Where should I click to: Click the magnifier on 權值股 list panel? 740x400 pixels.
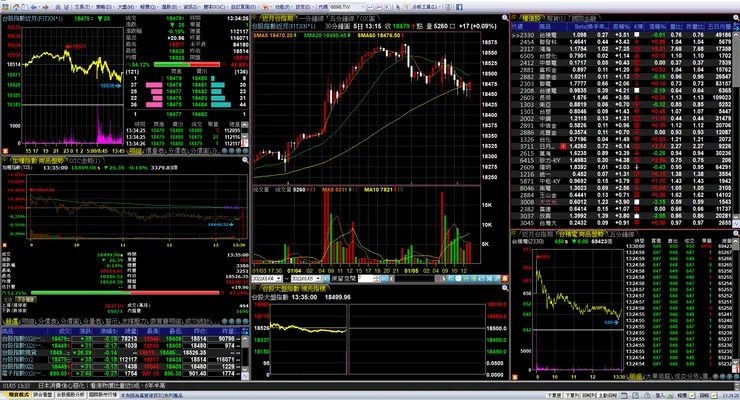pos(736,18)
